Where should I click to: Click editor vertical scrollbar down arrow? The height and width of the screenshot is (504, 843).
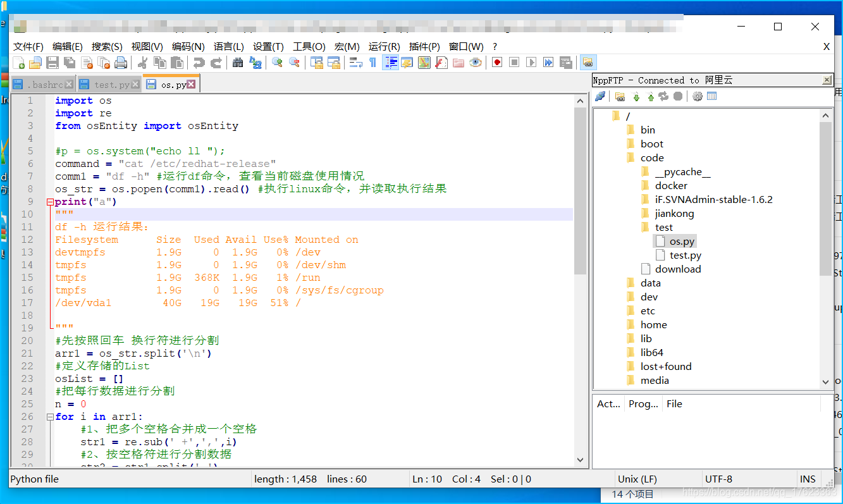[580, 460]
